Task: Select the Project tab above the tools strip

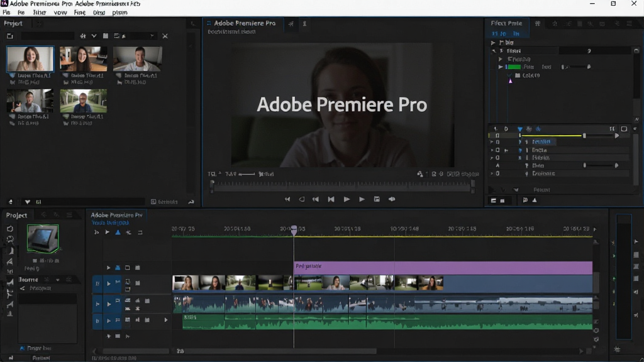Action: click(x=16, y=215)
